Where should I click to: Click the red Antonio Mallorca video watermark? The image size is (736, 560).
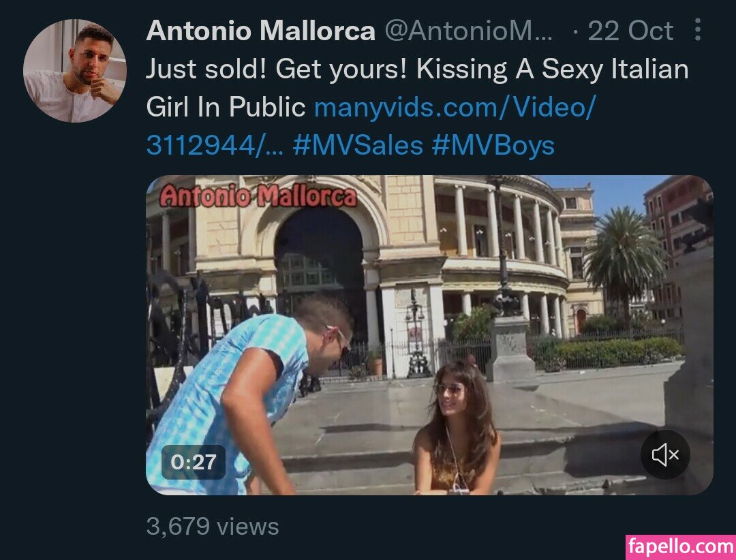(x=258, y=196)
